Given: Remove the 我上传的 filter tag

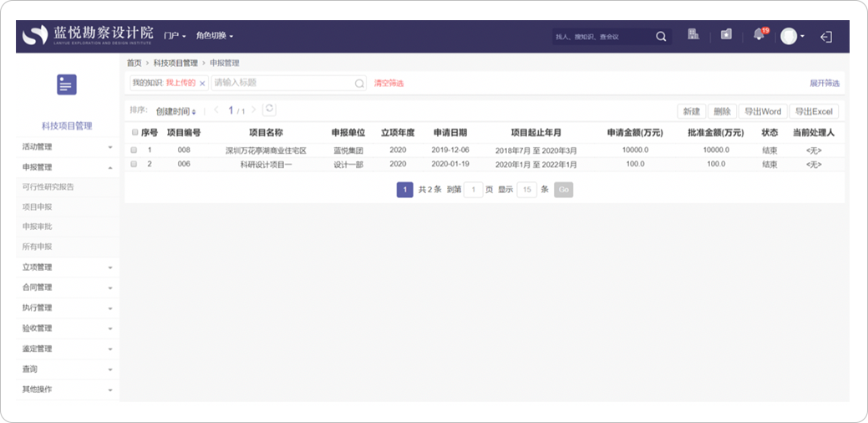Looking at the screenshot, I should click(202, 84).
